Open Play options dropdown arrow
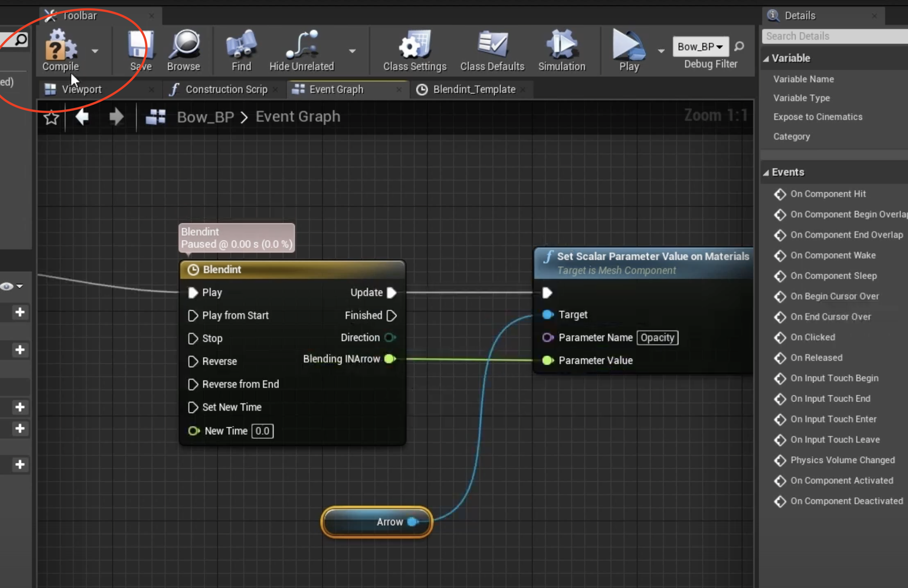This screenshot has width=908, height=588. point(661,51)
